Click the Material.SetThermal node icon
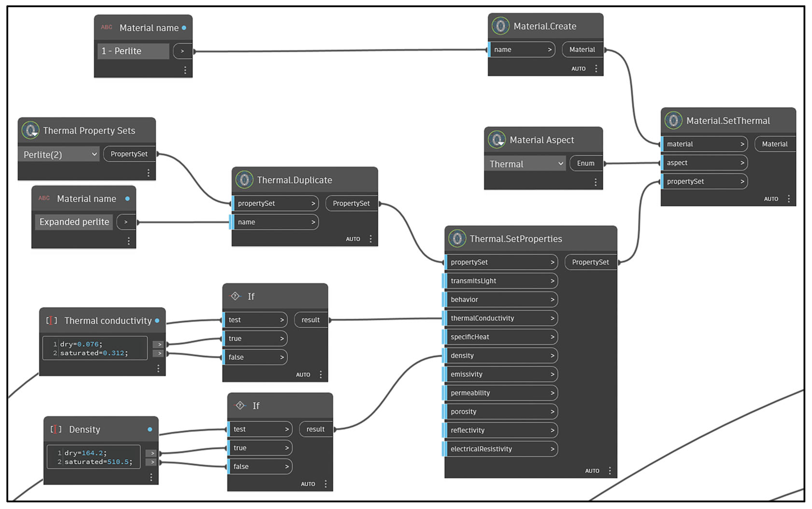 pos(673,121)
